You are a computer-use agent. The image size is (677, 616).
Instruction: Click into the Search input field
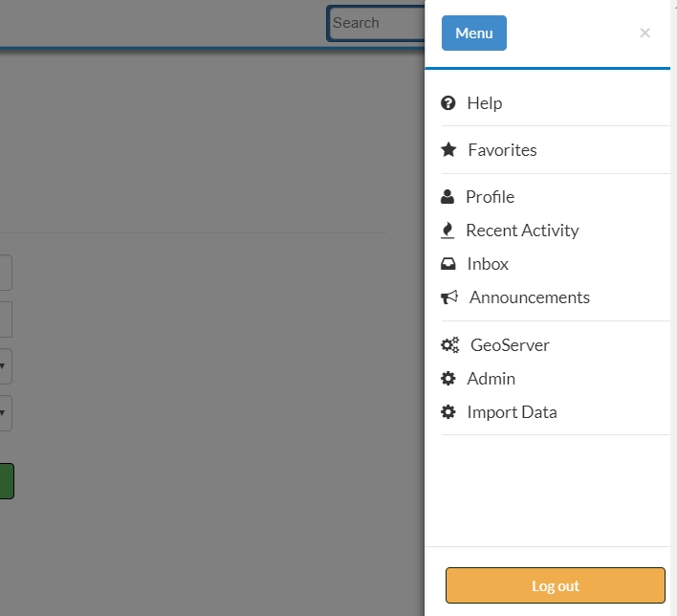click(376, 23)
